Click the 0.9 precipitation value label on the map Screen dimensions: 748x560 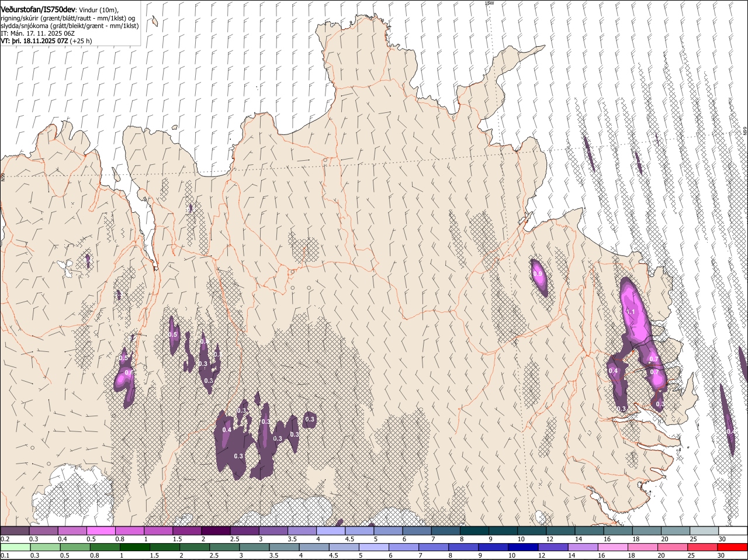538,274
